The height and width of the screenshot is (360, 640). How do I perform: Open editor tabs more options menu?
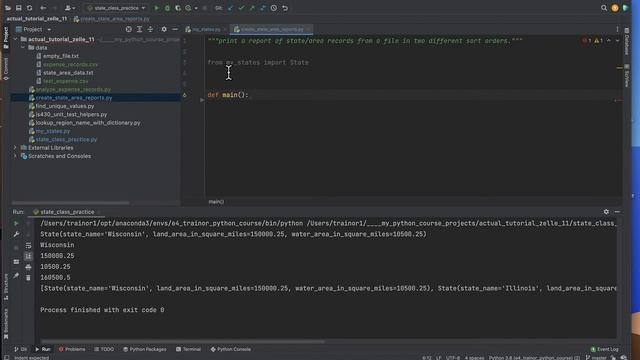pyautogui.click(x=617, y=29)
